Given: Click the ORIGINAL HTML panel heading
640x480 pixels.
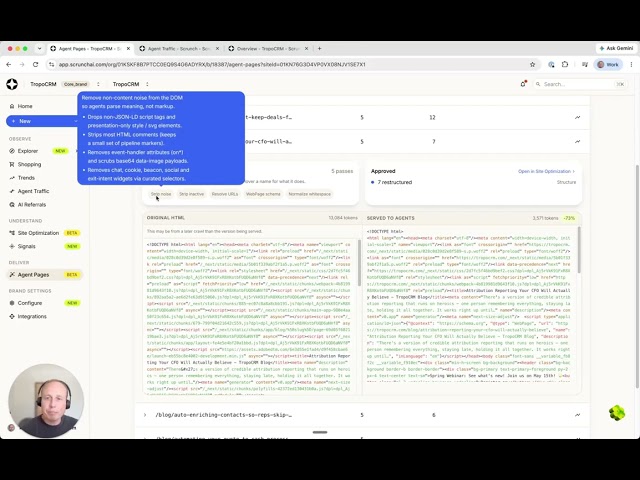Looking at the screenshot, I should click(x=166, y=218).
